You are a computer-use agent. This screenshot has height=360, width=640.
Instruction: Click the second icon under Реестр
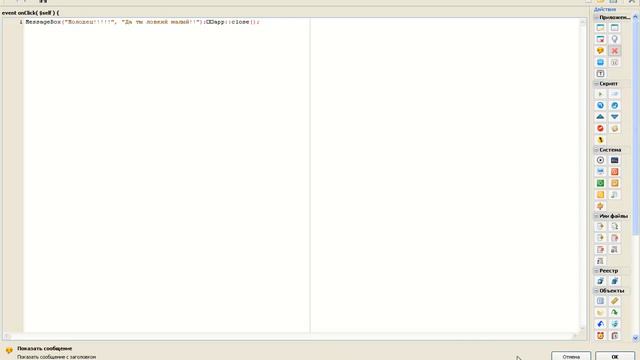pyautogui.click(x=614, y=281)
